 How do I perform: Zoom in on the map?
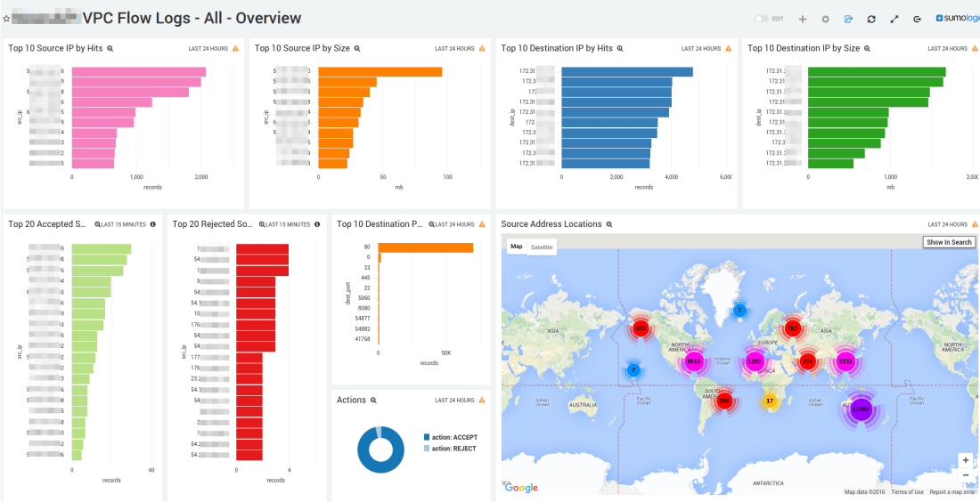pyautogui.click(x=965, y=460)
